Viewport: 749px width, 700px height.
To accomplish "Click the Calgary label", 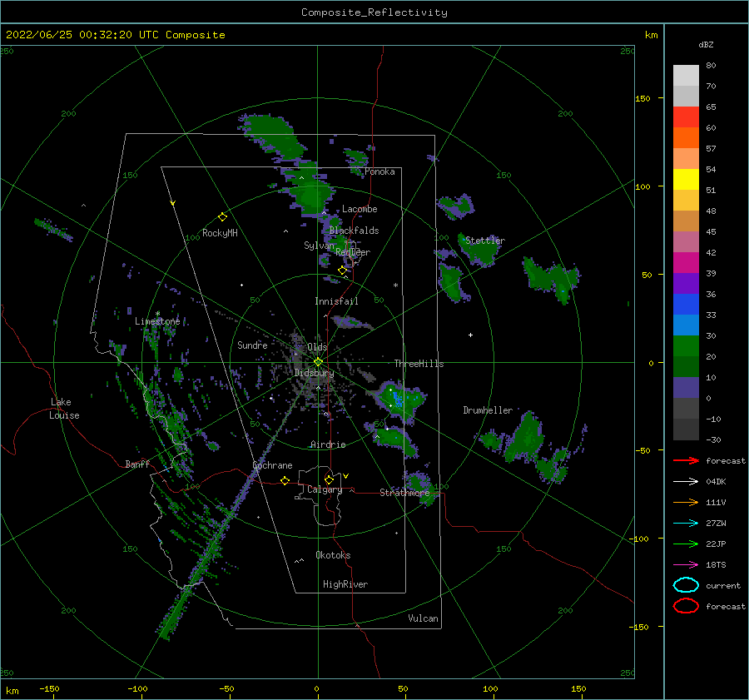I will [325, 489].
